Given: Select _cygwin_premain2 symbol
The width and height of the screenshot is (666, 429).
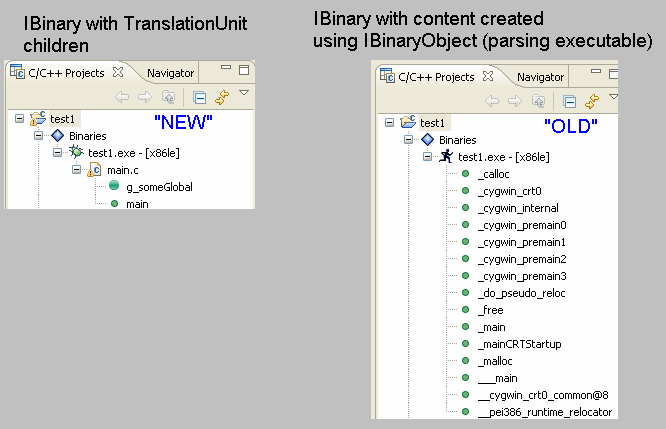Looking at the screenshot, I should (x=523, y=260).
